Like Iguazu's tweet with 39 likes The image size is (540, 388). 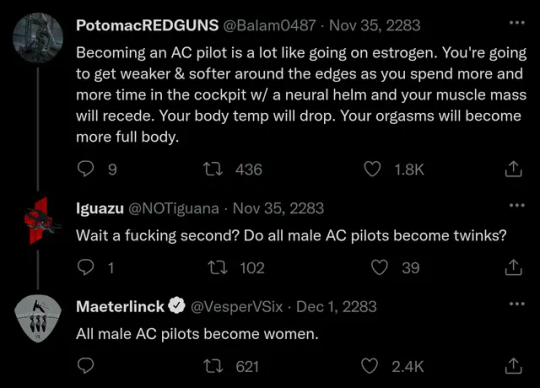point(380,268)
